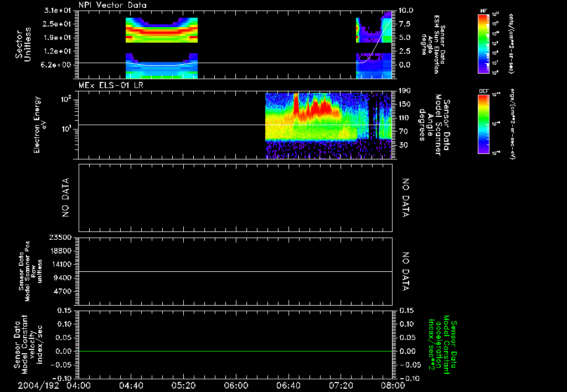
Task: Click the white scanner position line
Action: point(235,271)
